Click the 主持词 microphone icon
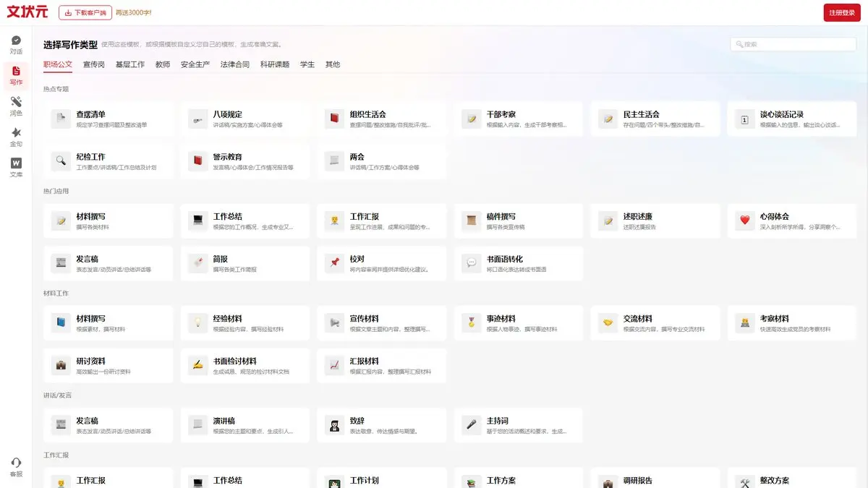 [x=472, y=425]
